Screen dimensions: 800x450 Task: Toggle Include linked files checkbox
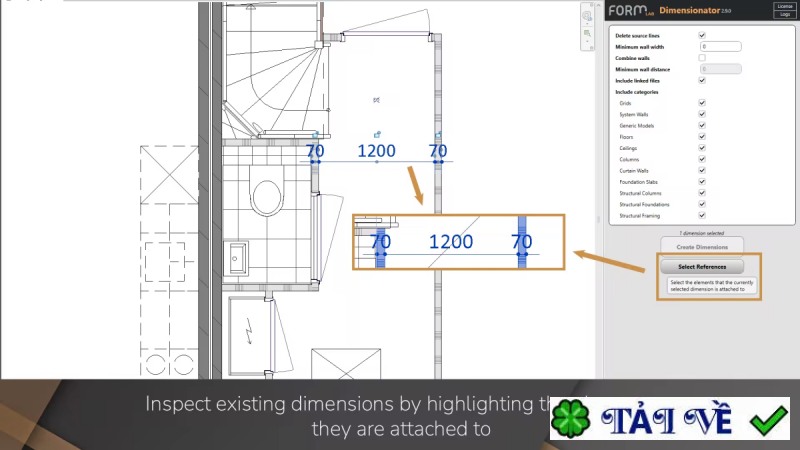pyautogui.click(x=702, y=80)
